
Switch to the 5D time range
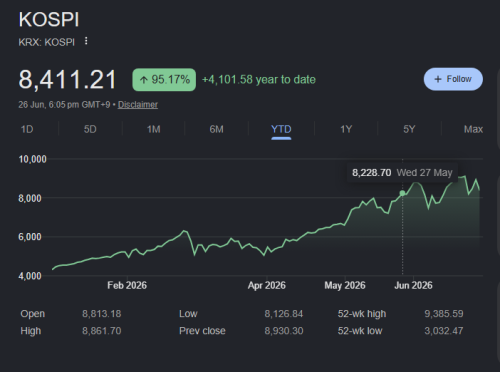90,129
